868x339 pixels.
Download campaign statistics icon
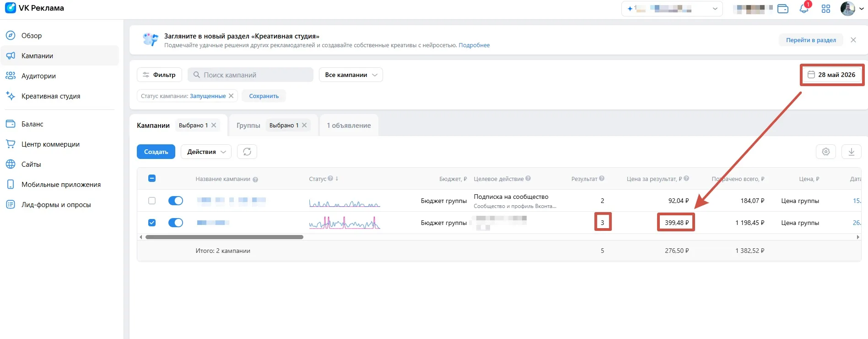pos(852,152)
